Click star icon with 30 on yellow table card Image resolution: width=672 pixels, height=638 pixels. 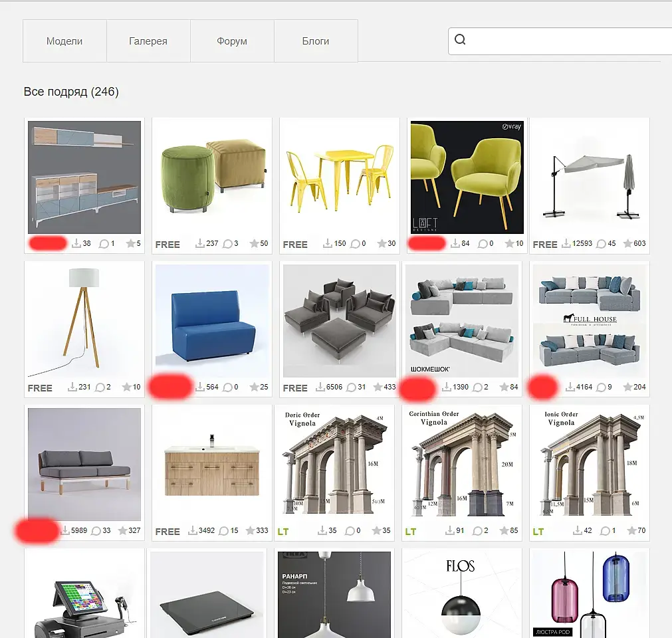(382, 243)
